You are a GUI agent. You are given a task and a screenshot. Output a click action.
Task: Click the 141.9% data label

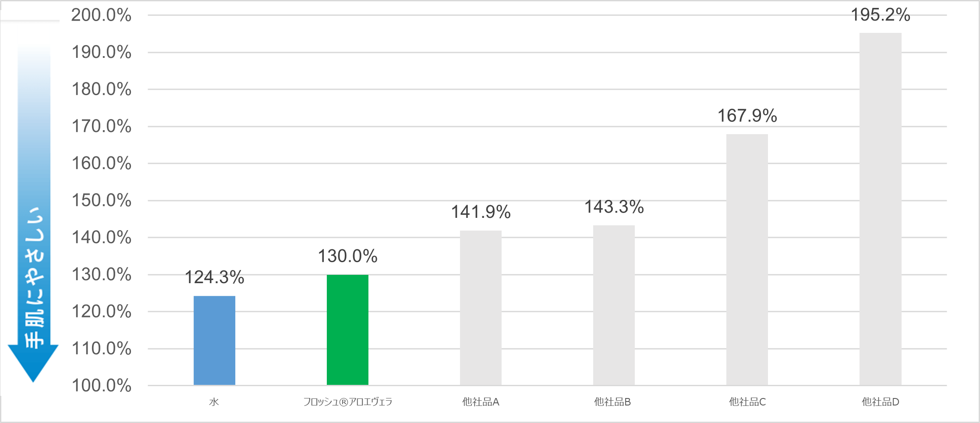coord(481,212)
